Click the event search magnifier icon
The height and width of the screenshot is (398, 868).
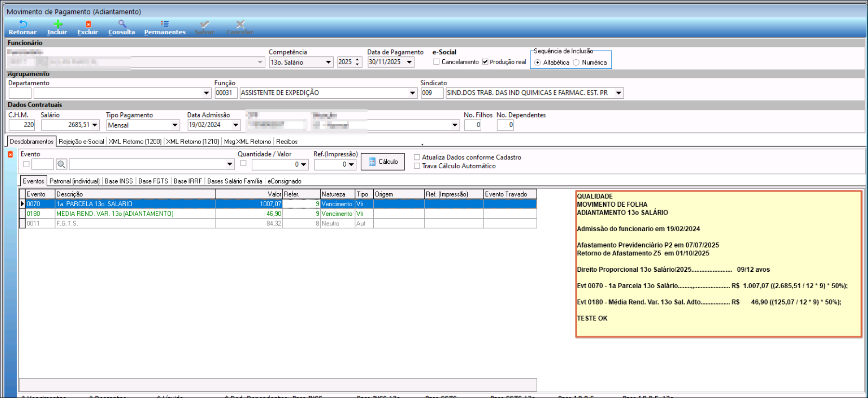(61, 164)
